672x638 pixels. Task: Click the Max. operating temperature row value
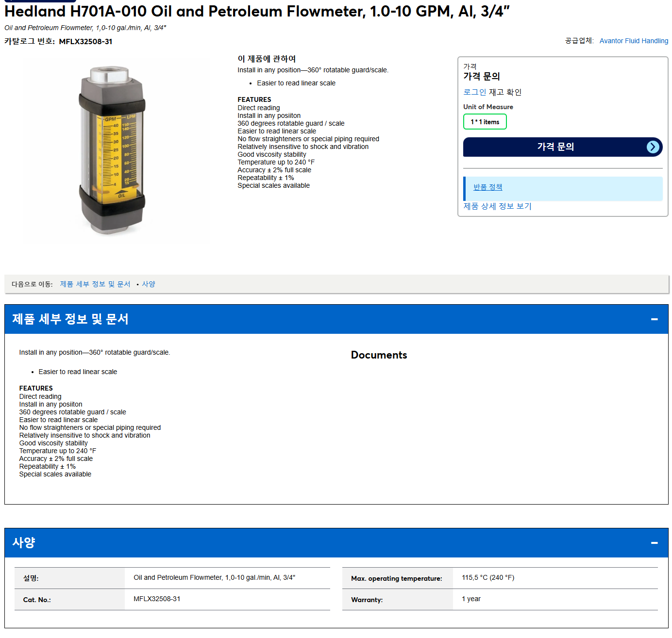tap(488, 578)
